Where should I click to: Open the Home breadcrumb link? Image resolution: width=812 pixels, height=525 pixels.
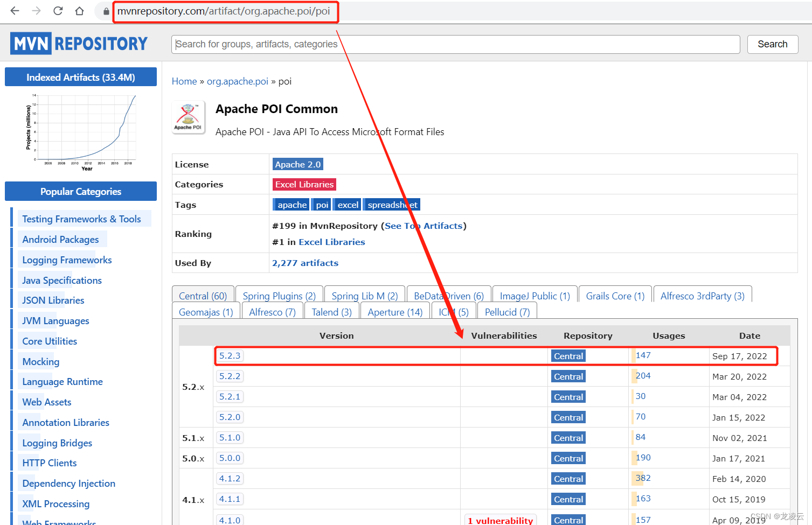coord(184,81)
